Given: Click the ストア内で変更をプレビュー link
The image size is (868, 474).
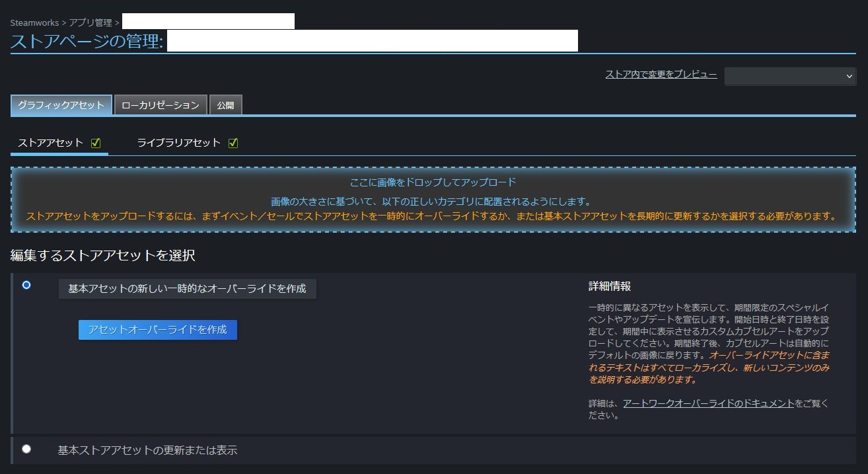Looking at the screenshot, I should (x=661, y=75).
